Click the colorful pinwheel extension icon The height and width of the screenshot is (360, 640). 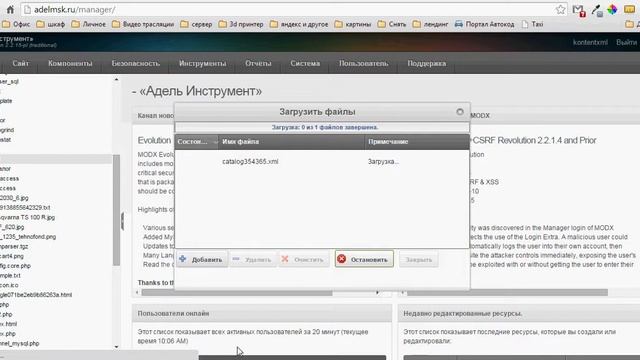point(612,9)
